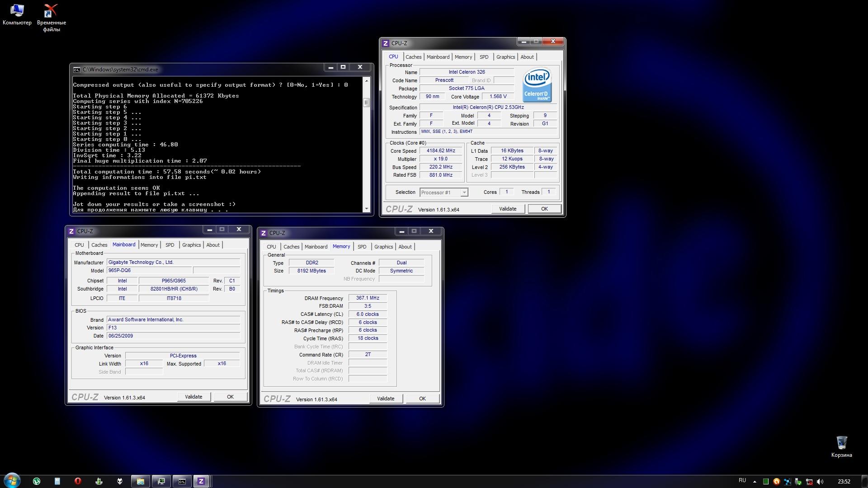
Task: Click the CAS# Latency value 6.0 clocks
Action: click(x=368, y=314)
